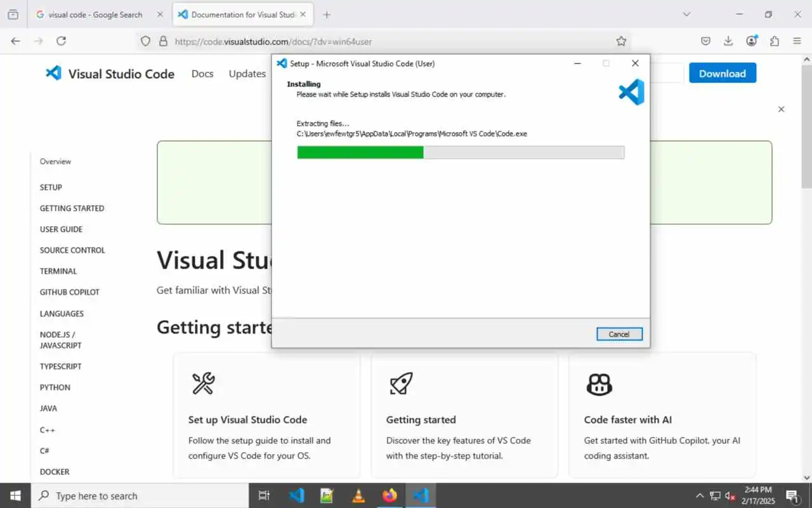Open the Firefox hamburger menu
This screenshot has height=508, width=812.
[797, 41]
